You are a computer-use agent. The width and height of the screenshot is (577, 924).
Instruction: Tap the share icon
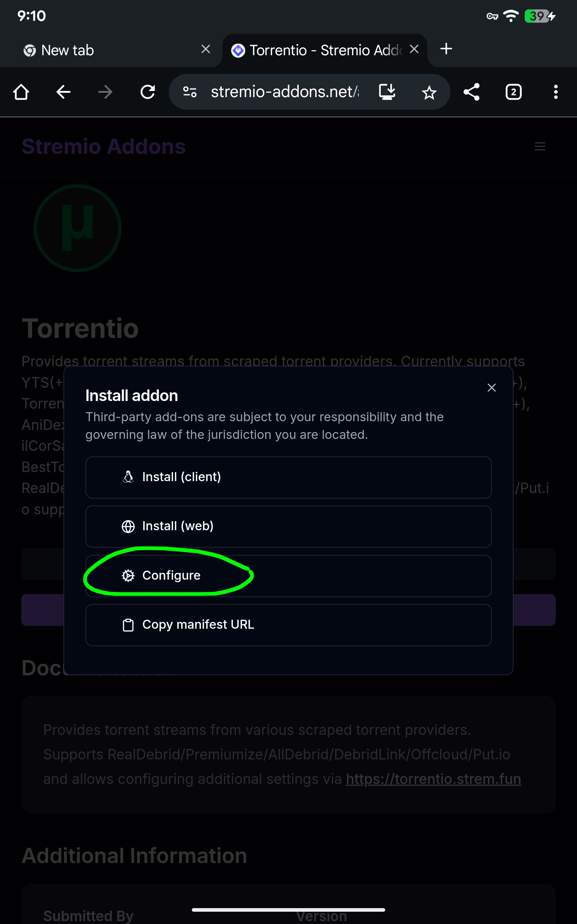(471, 92)
